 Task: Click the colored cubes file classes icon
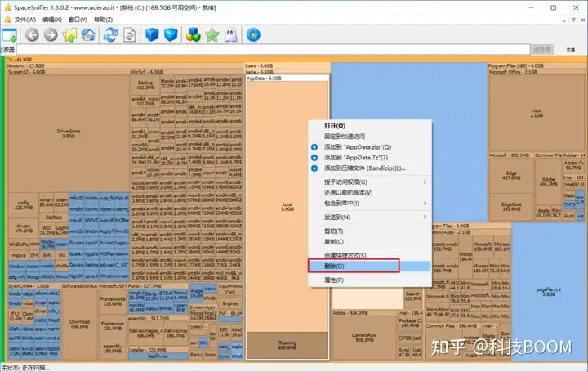[x=193, y=35]
